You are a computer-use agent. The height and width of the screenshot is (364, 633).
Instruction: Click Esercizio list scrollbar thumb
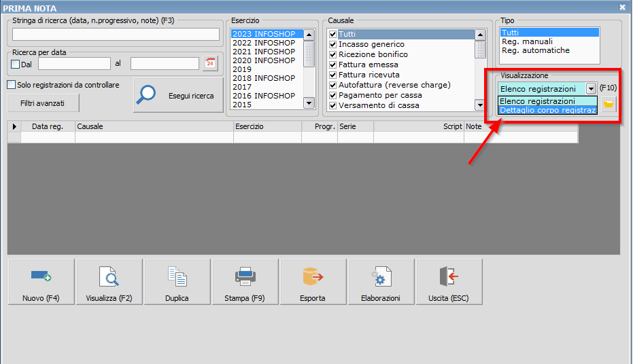309,53
